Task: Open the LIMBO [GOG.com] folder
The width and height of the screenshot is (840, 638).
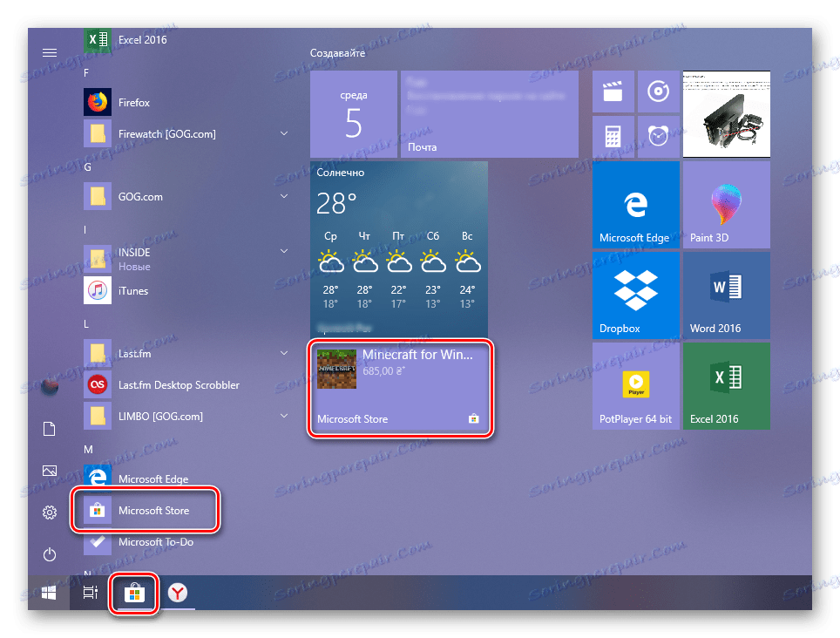Action: [x=186, y=417]
